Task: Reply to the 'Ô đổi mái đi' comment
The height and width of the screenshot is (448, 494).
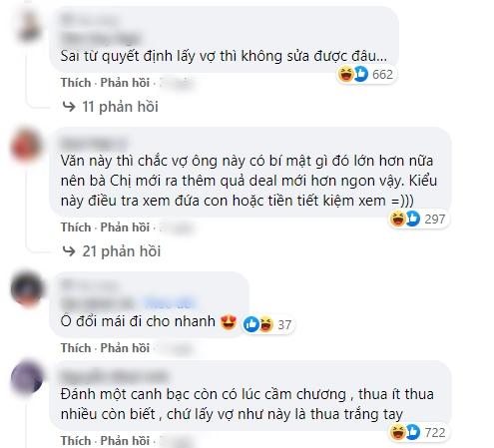Action: [125, 348]
